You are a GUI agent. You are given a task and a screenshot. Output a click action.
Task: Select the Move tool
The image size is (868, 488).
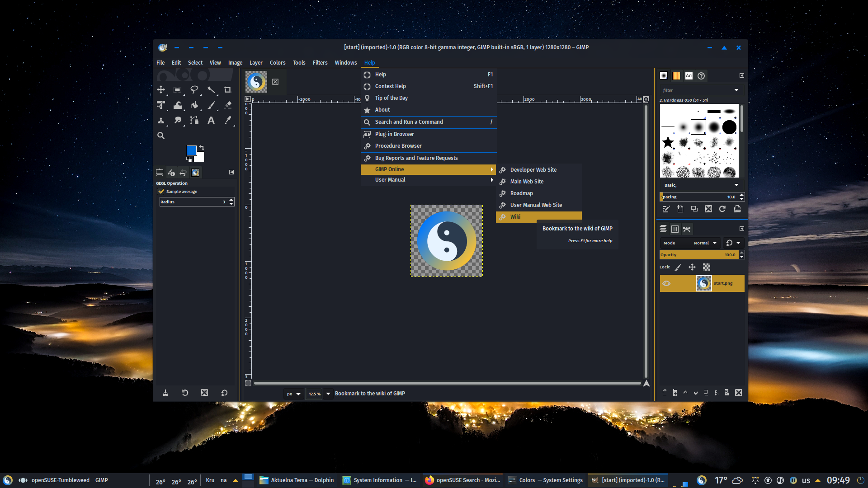161,90
